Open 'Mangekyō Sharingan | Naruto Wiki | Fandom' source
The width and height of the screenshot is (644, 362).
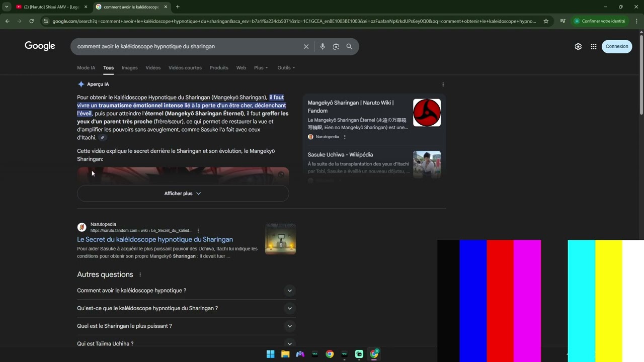351,107
